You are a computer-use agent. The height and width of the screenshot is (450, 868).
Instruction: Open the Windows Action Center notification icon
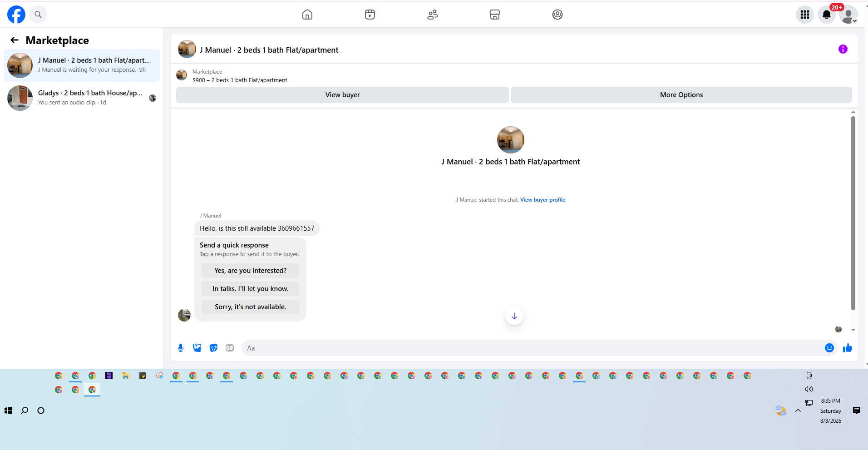click(857, 410)
